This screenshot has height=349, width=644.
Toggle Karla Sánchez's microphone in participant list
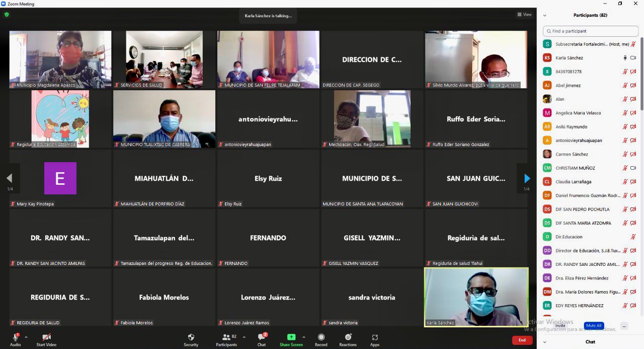click(625, 58)
